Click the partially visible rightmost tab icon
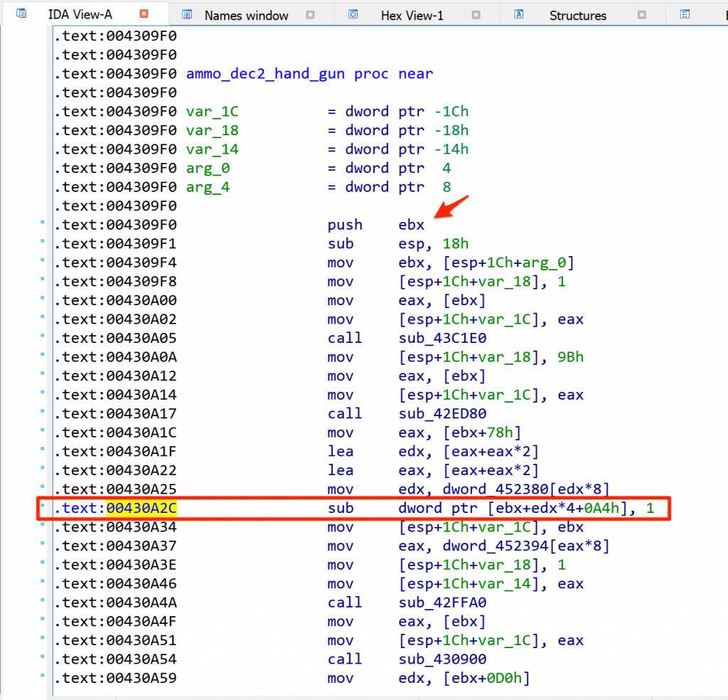The width and height of the screenshot is (728, 700). [685, 15]
